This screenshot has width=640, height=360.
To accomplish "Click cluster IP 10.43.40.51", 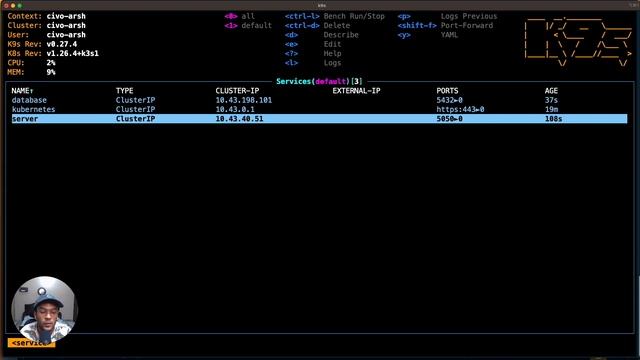I will 239,119.
